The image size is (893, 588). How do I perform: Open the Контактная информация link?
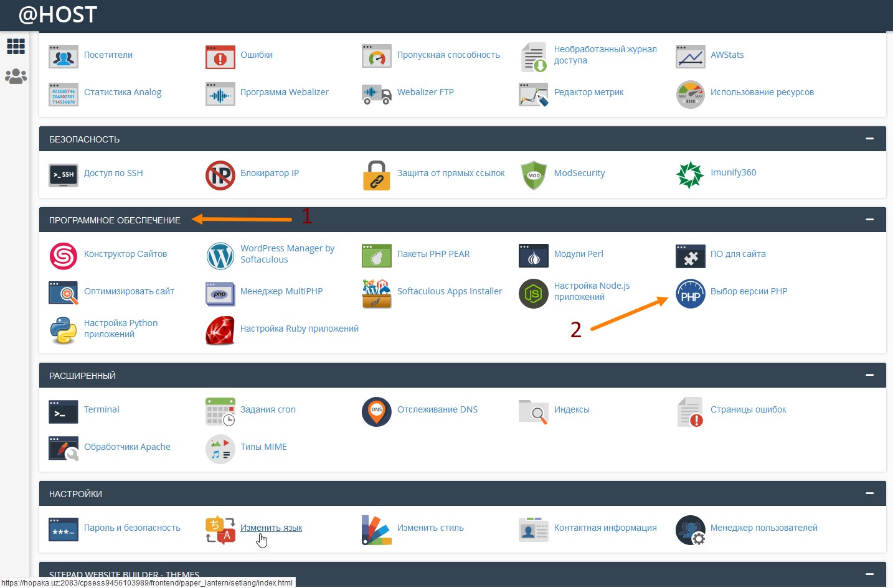point(605,528)
